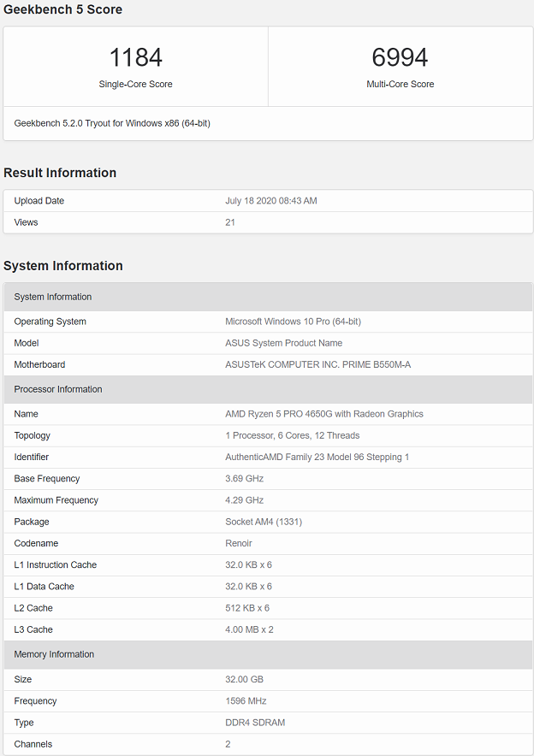
Task: Select the Operating System value Microsoft Windows 10 Pro
Action: 293,322
